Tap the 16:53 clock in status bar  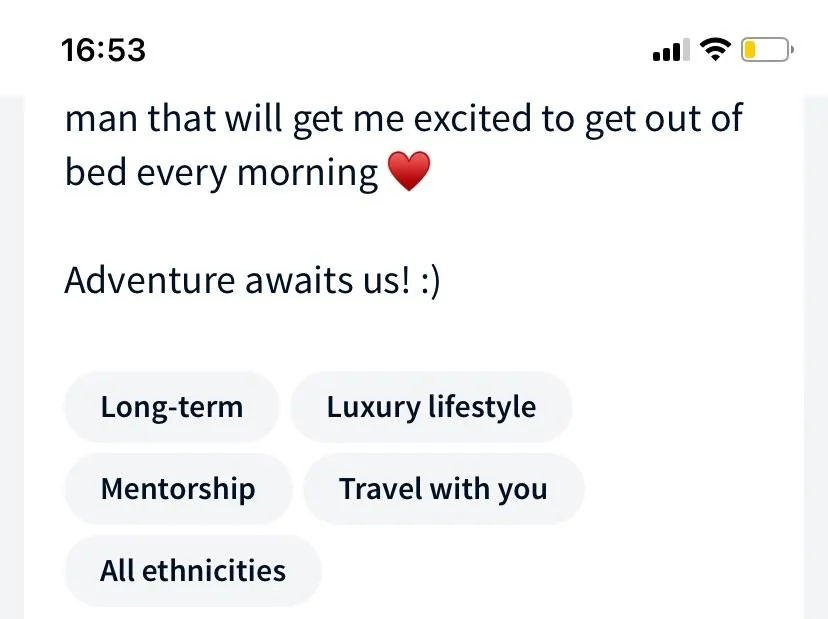[103, 50]
